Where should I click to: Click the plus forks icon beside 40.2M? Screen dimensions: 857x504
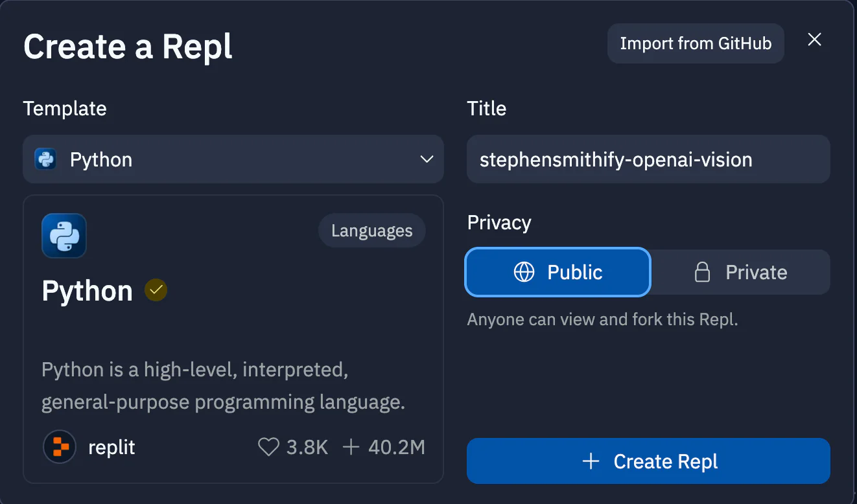point(351,447)
